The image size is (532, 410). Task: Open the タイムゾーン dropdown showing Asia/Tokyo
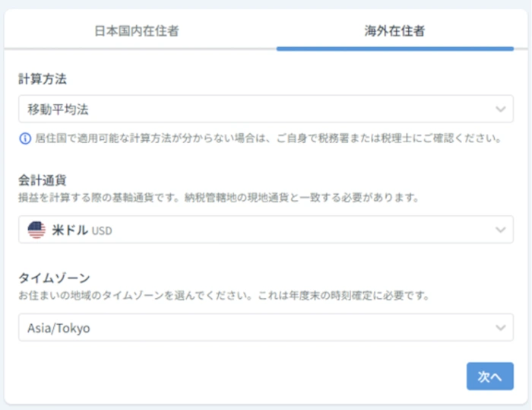click(x=266, y=327)
